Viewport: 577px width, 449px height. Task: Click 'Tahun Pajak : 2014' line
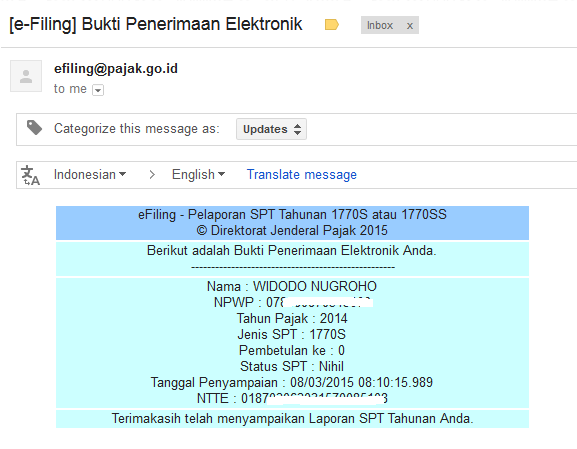pos(292,318)
